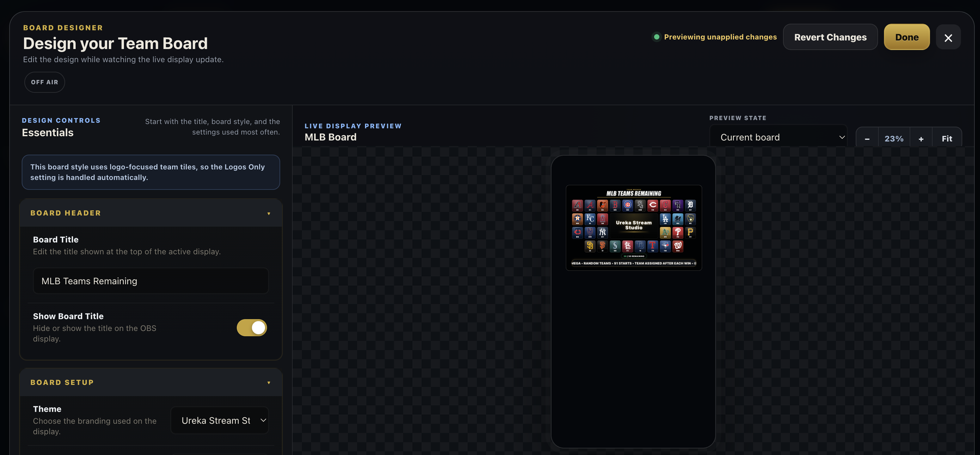The width and height of the screenshot is (980, 455).
Task: Open the Preview State dropdown
Action: click(778, 137)
